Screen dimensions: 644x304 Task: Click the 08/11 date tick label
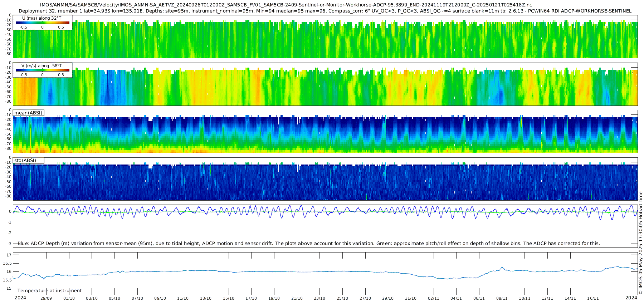click(502, 298)
